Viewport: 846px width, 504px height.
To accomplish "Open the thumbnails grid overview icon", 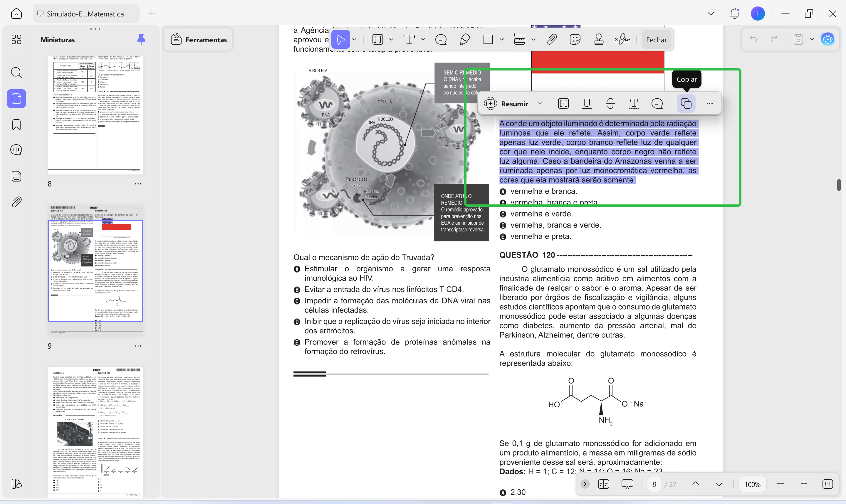I will point(16,39).
